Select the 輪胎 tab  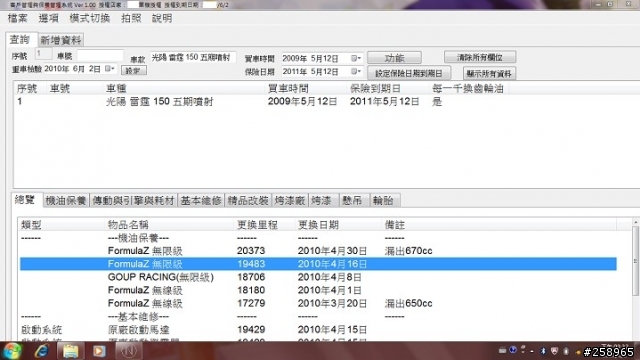[384, 200]
